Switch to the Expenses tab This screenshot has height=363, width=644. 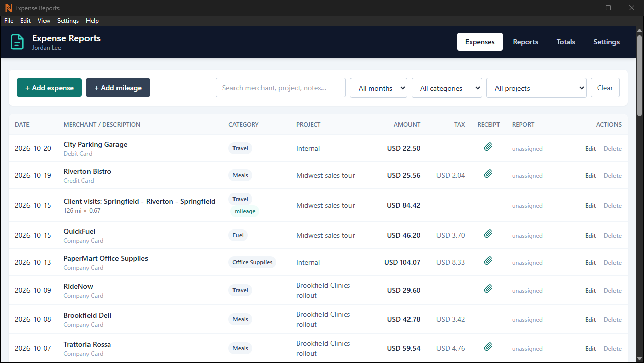click(480, 42)
